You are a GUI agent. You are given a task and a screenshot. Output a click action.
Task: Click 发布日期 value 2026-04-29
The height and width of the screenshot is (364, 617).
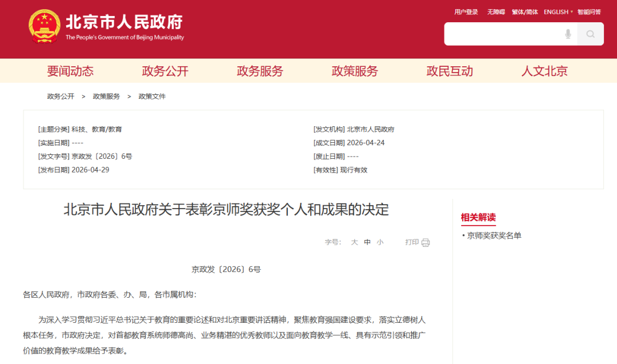click(x=90, y=170)
